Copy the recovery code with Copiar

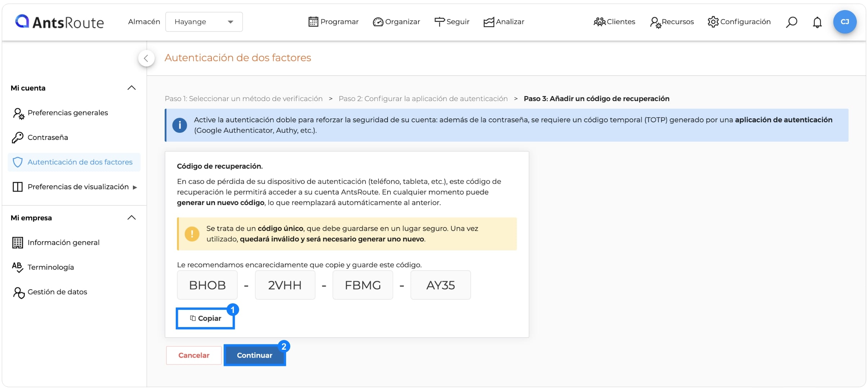pos(205,318)
